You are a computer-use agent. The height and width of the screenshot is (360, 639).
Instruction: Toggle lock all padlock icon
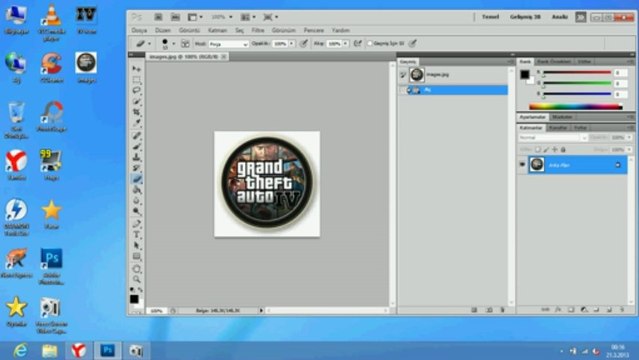563,150
